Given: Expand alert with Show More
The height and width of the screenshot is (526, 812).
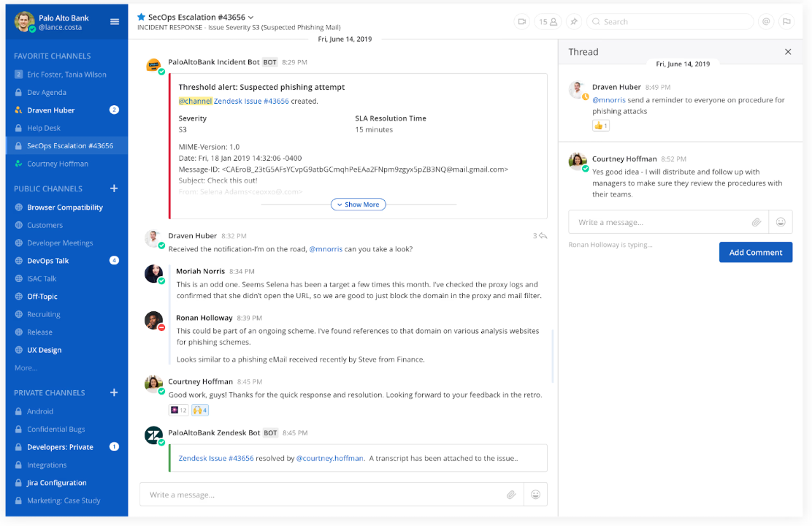Looking at the screenshot, I should coord(358,205).
